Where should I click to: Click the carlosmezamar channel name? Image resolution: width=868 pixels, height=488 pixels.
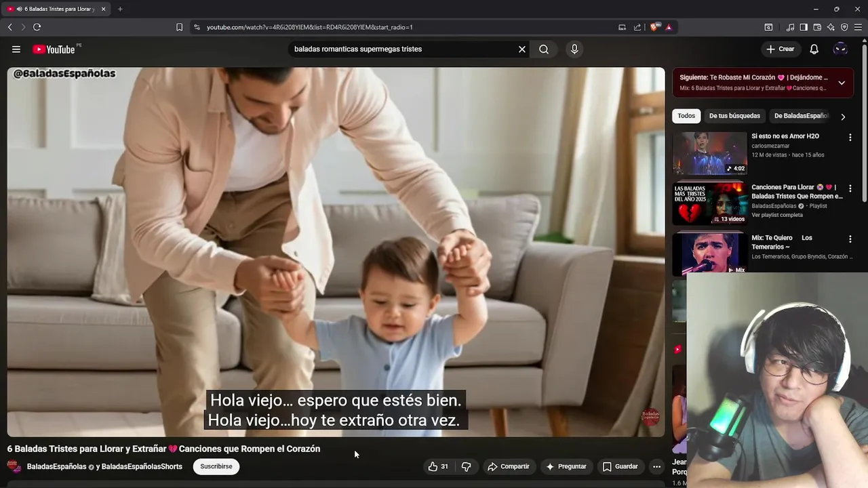click(x=770, y=146)
